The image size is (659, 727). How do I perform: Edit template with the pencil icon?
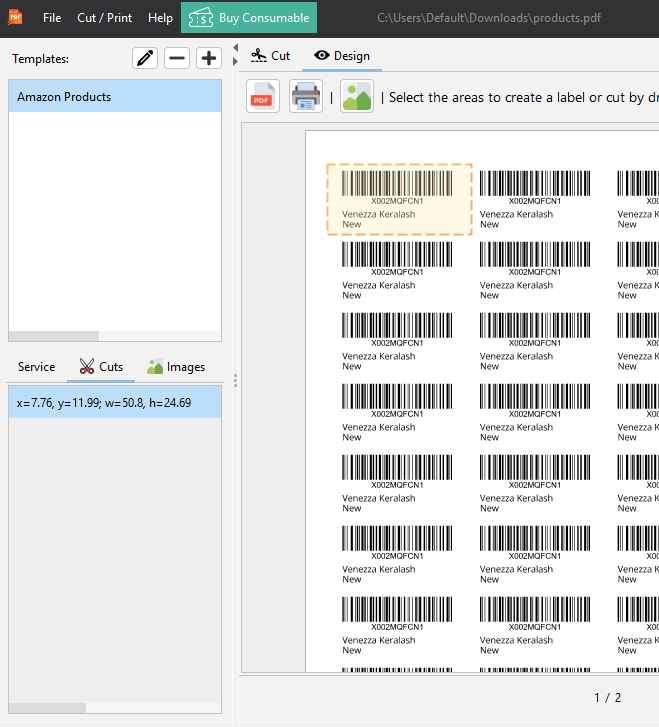pos(145,58)
